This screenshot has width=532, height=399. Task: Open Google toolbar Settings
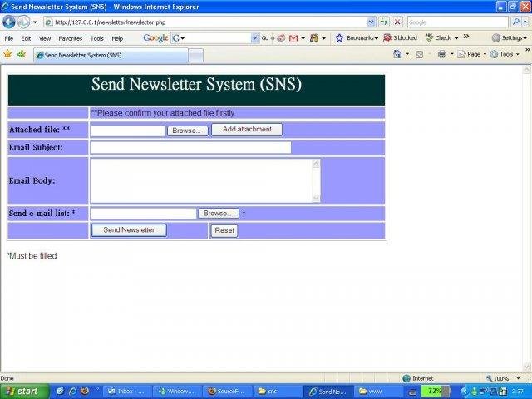click(x=510, y=38)
